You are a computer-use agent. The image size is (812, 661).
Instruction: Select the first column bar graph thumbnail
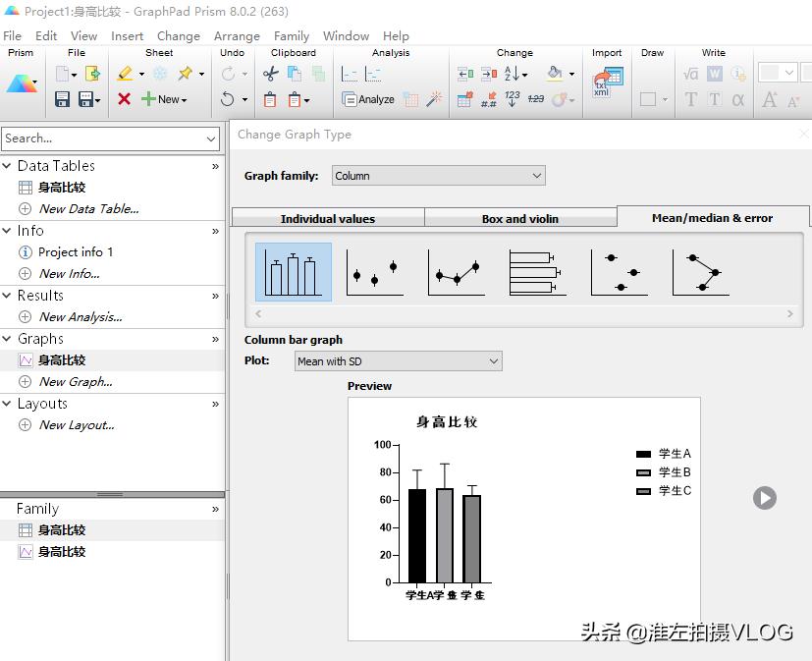(293, 271)
